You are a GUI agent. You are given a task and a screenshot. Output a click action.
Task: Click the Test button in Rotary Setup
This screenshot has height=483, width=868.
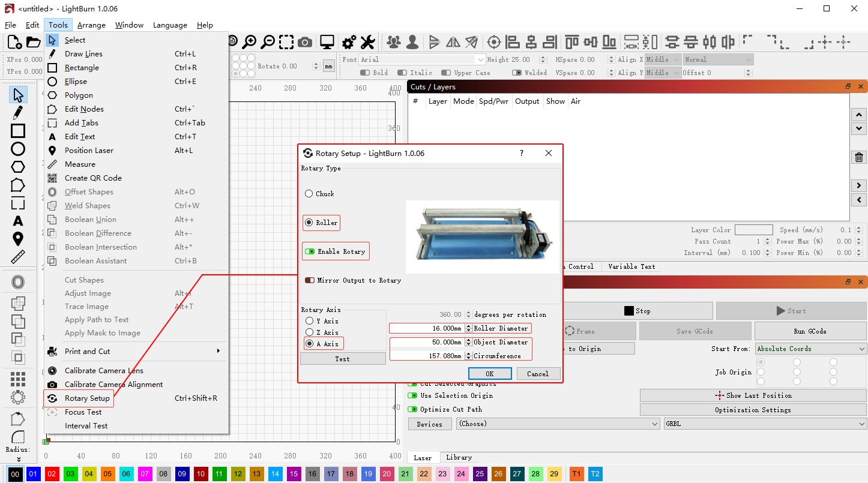343,358
